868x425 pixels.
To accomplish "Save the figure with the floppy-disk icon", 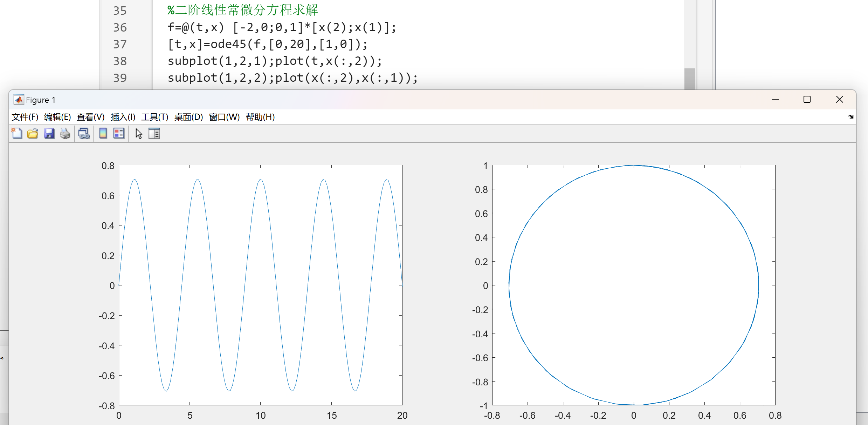I will tap(49, 134).
